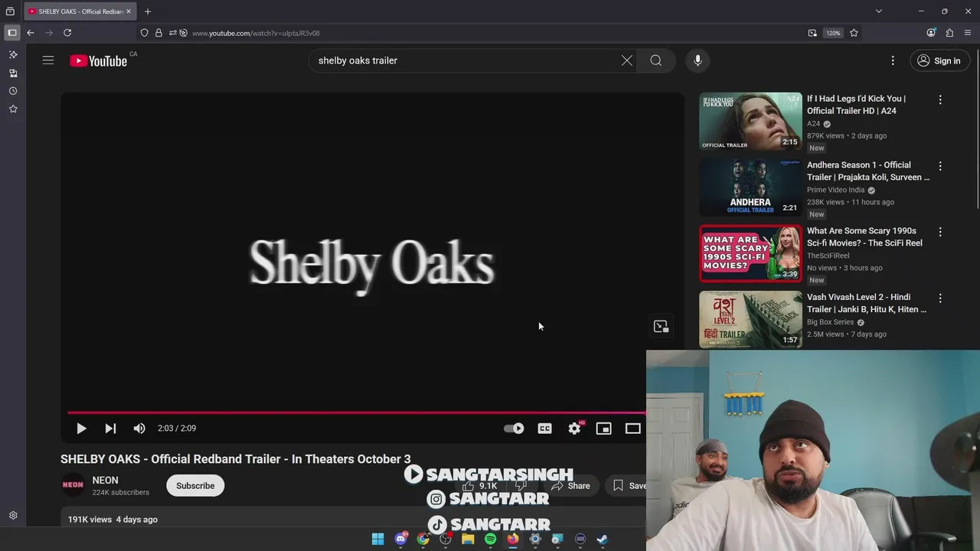Click the endscreen toggle icon on video

tap(661, 327)
